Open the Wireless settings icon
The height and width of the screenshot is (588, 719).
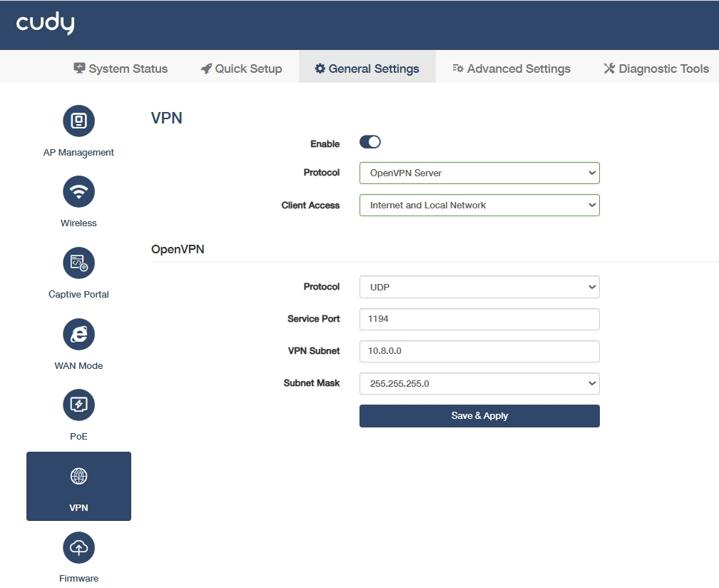pos(79,192)
